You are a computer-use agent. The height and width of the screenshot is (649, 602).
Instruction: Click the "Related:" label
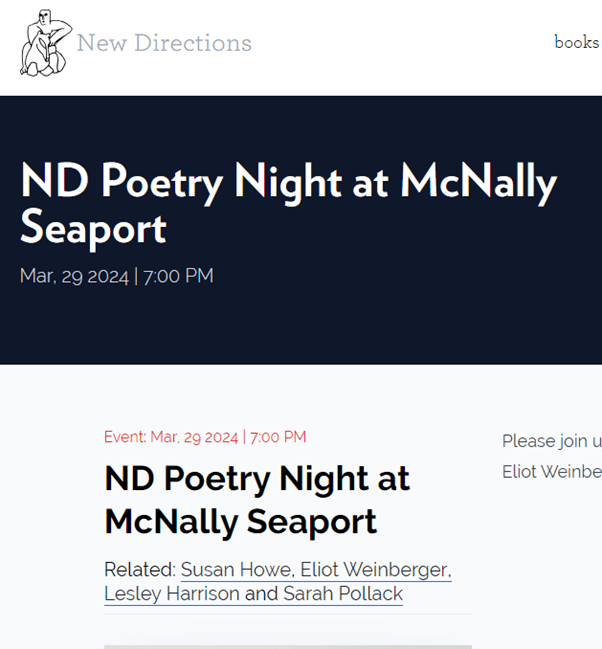(x=140, y=570)
